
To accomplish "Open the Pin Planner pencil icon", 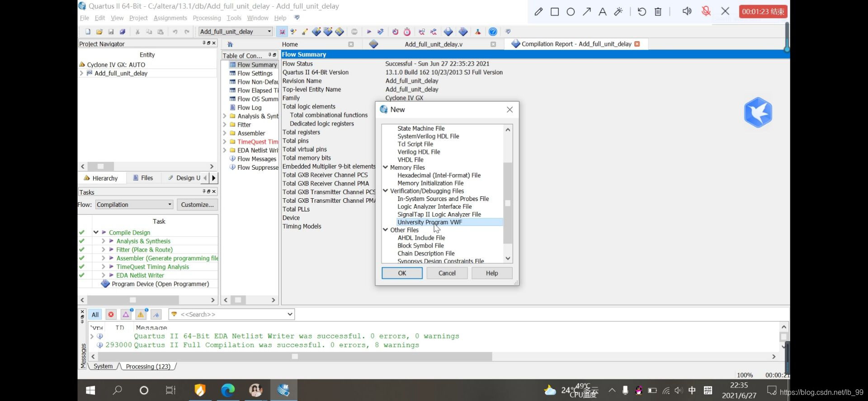I will pyautogui.click(x=305, y=32).
